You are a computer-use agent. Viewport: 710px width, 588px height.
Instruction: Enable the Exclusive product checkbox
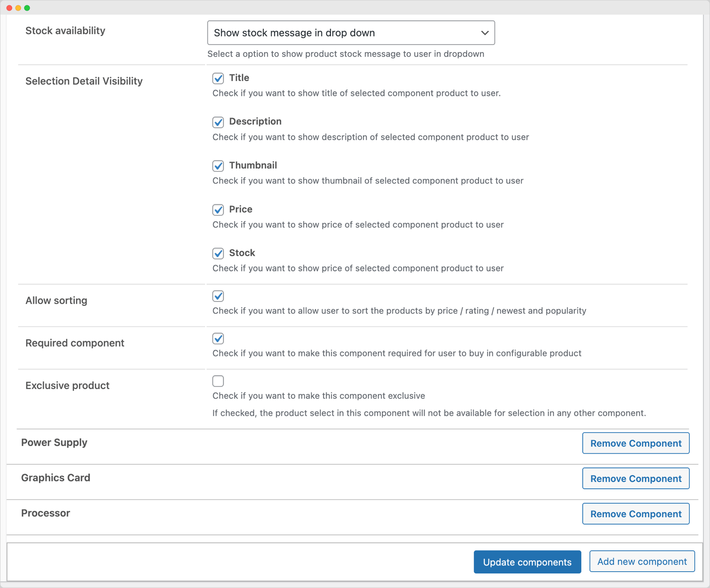(x=218, y=381)
